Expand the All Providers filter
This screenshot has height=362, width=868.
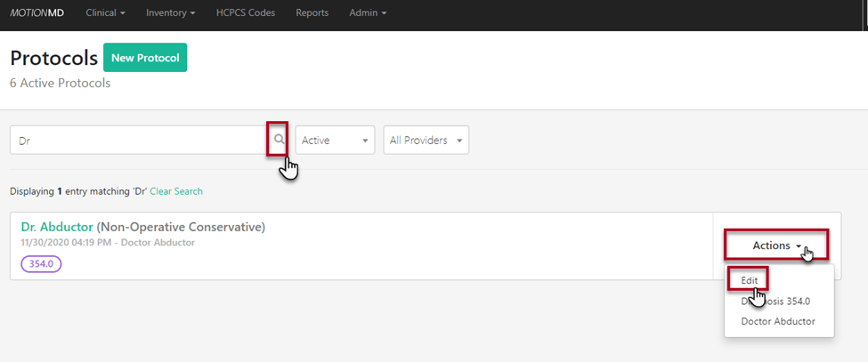click(x=426, y=140)
